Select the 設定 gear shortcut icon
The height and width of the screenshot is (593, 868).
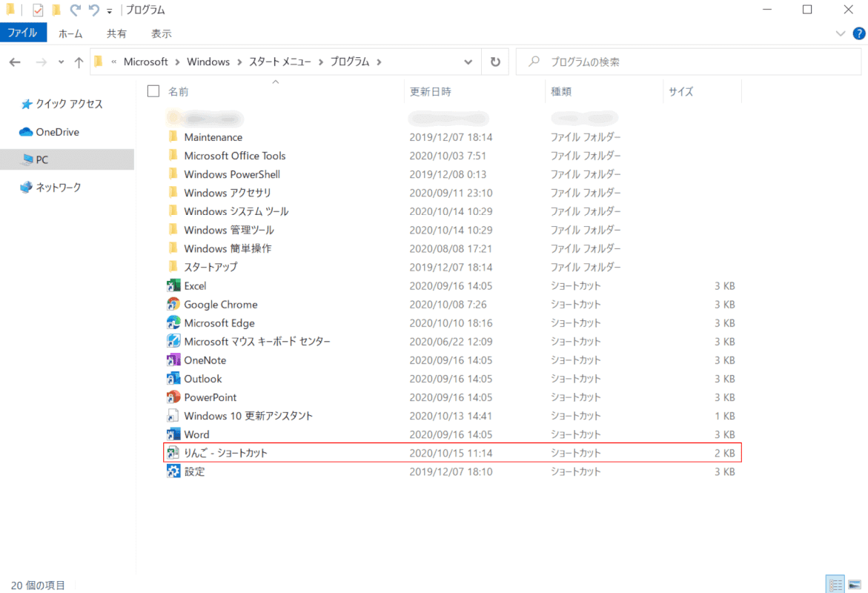click(173, 471)
